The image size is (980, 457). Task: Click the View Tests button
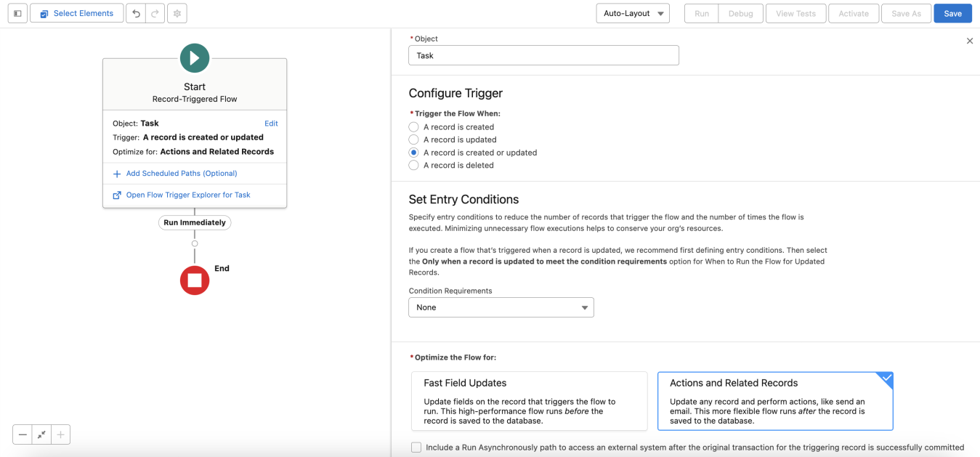[x=795, y=13]
